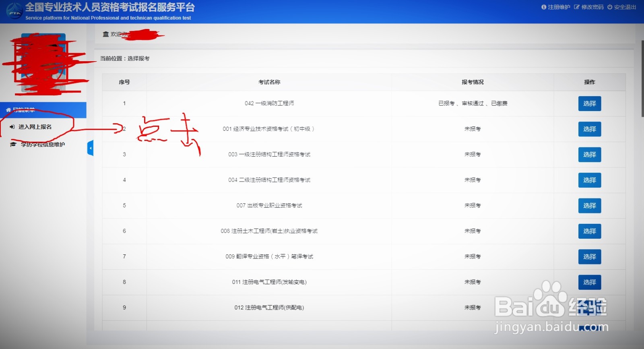Click text 011 注册电气工程师(发输变电)

[x=269, y=282]
